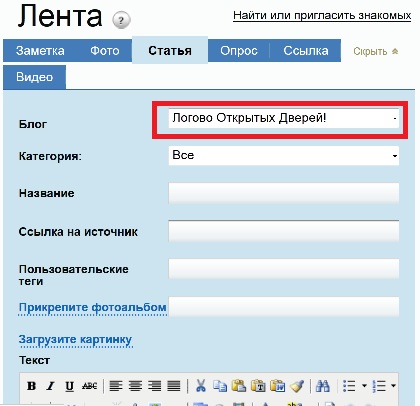Click the Блог field label
The width and height of the screenshot is (420, 406).
(x=33, y=124)
